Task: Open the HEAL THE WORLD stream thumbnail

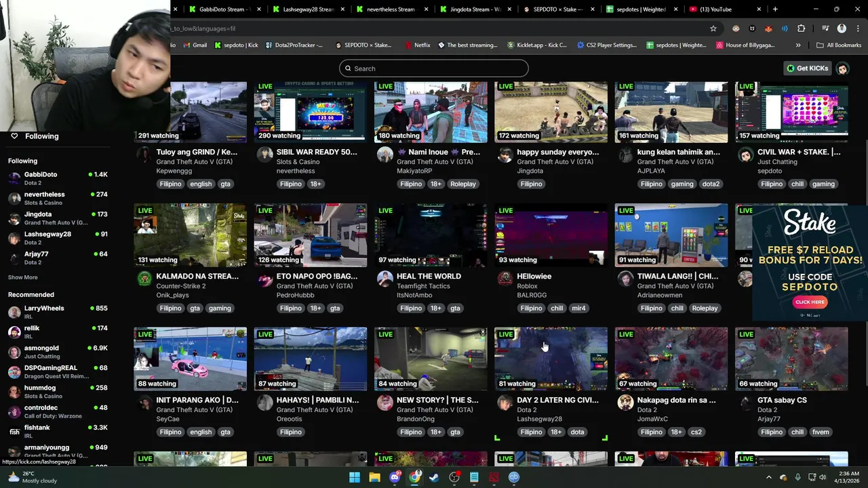Action: click(x=431, y=235)
